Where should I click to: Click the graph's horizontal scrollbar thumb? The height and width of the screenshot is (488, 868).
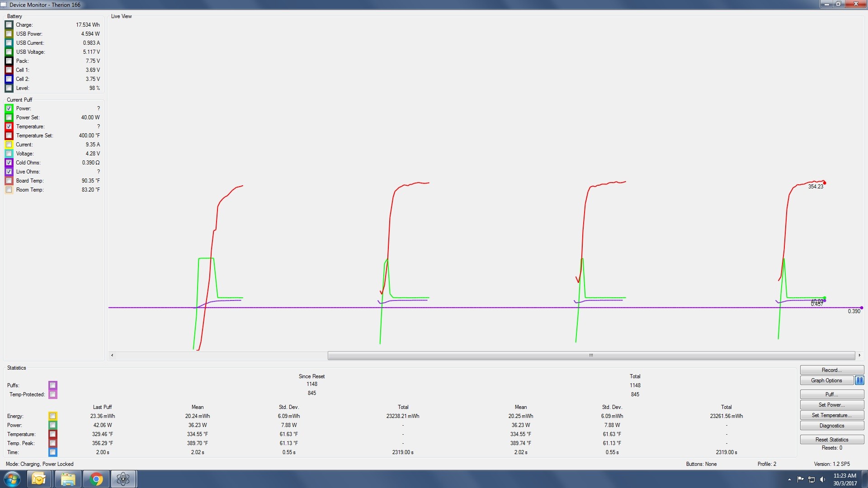click(x=591, y=356)
